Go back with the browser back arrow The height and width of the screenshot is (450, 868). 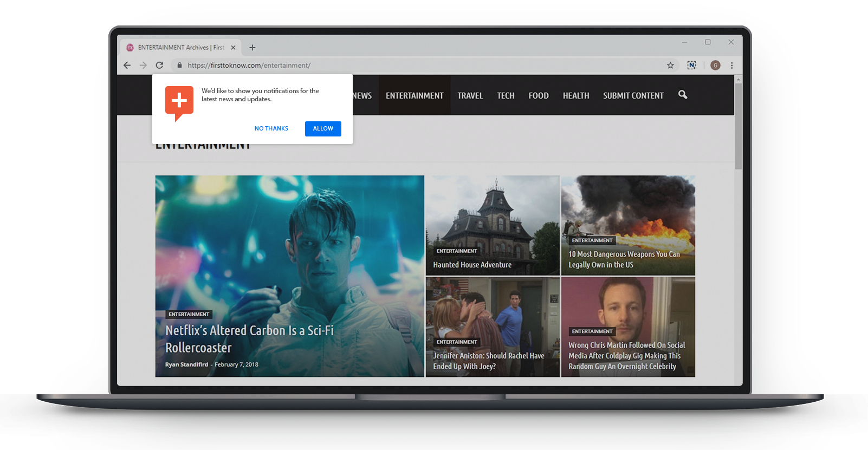[x=127, y=65]
